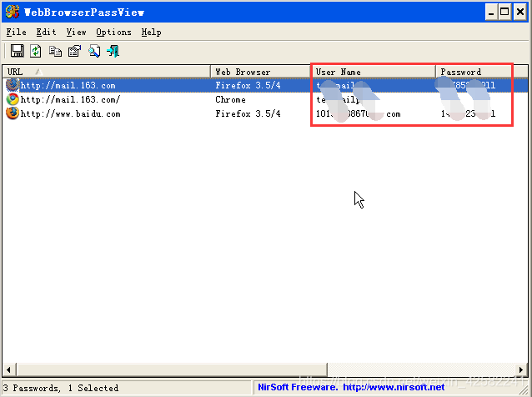The height and width of the screenshot is (397, 532).
Task: Click the WebBrowserPassView title bar app icon
Action: tap(13, 12)
